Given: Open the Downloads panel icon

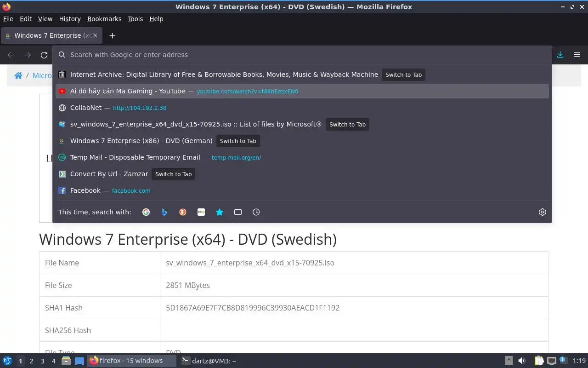Looking at the screenshot, I should pos(560,55).
